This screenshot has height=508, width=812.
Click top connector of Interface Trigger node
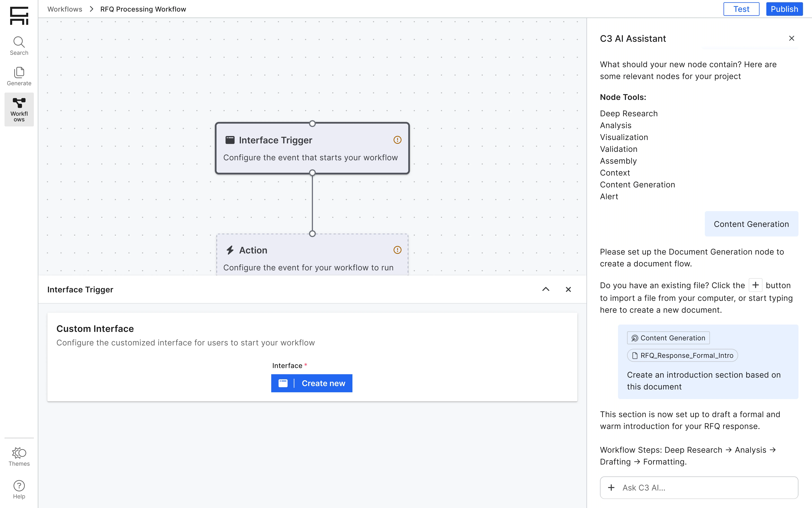click(312, 123)
